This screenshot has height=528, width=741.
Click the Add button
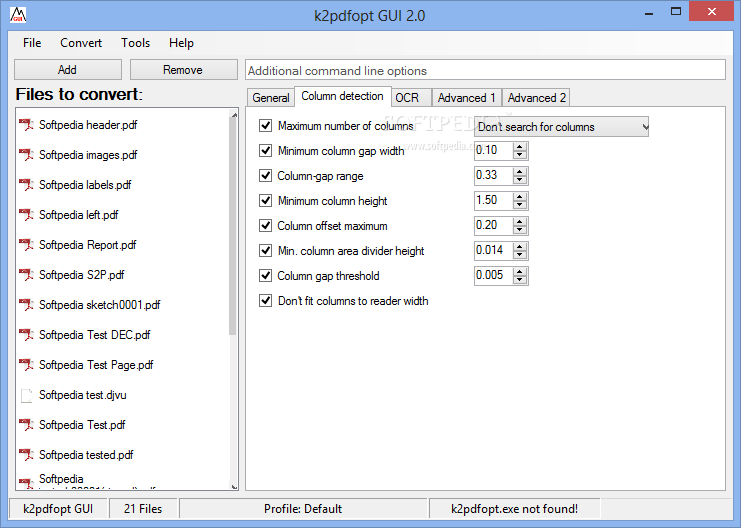coord(68,69)
